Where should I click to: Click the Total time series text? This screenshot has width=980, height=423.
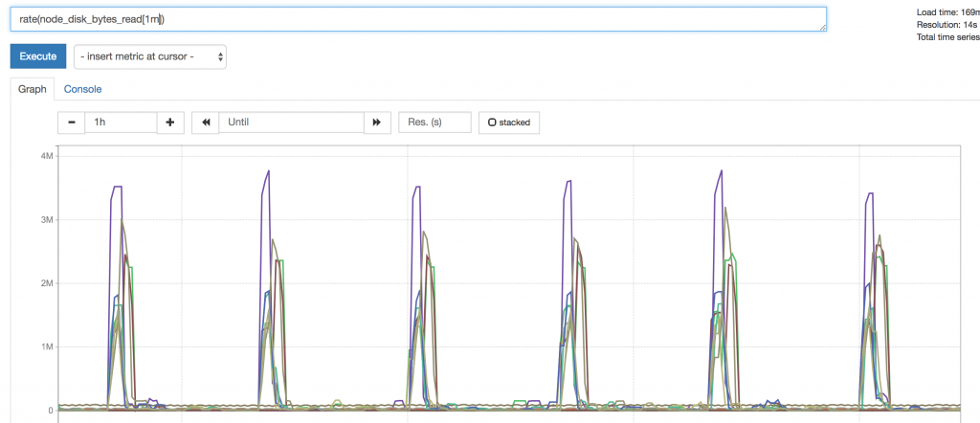click(947, 37)
